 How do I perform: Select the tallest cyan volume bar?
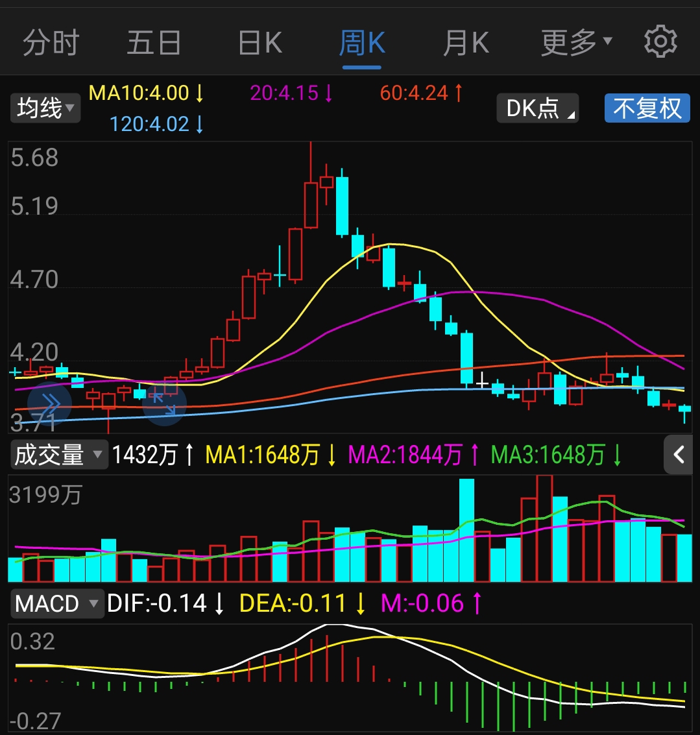coord(466,530)
